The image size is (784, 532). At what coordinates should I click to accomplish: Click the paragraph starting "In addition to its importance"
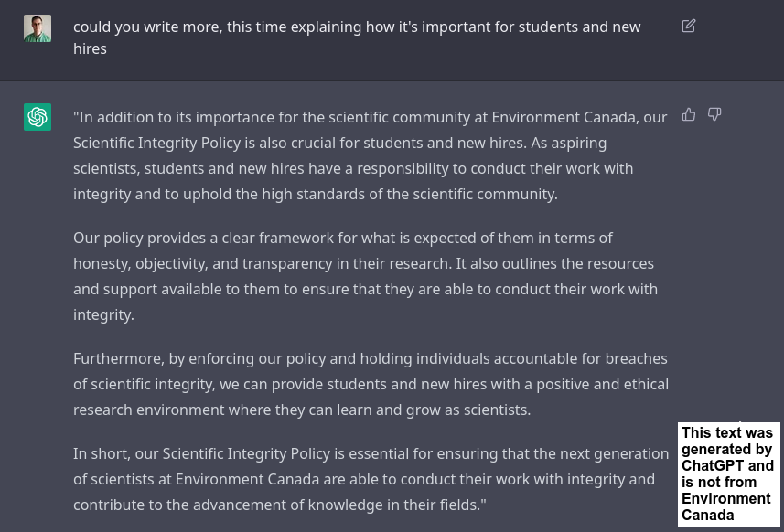(x=370, y=155)
